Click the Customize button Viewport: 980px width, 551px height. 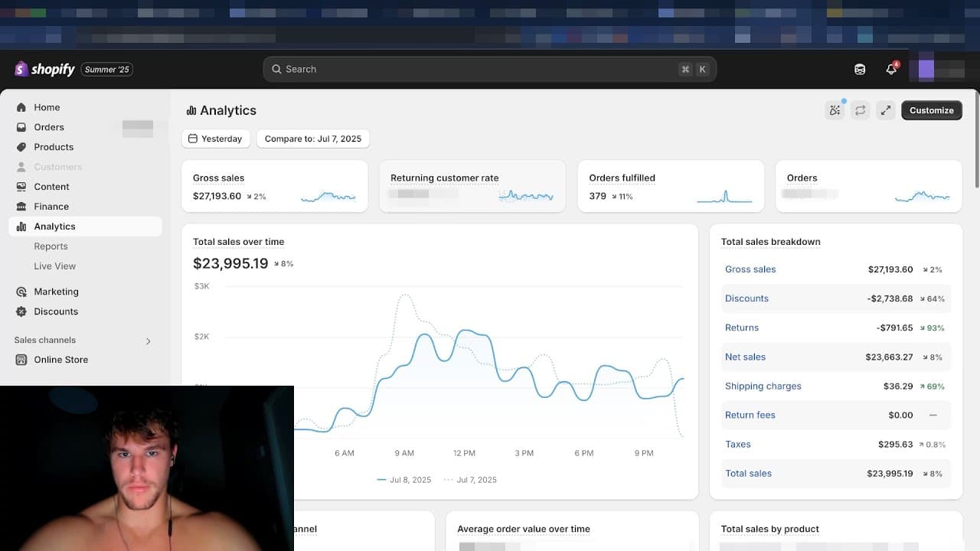tap(932, 110)
